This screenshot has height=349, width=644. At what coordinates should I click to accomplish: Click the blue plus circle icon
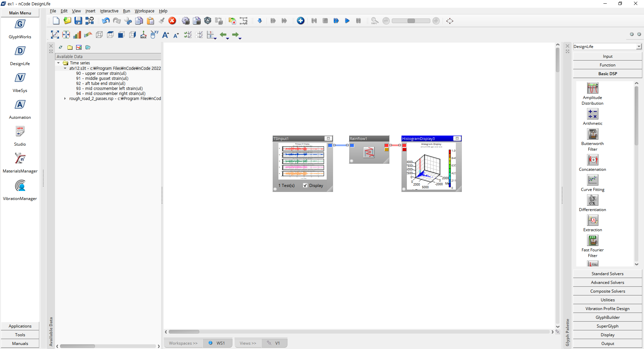tap(301, 21)
